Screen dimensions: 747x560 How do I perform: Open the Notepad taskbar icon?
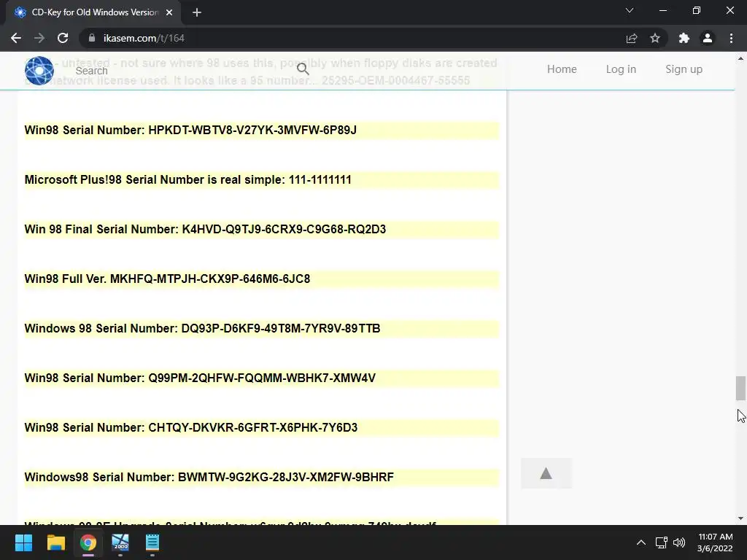click(152, 542)
